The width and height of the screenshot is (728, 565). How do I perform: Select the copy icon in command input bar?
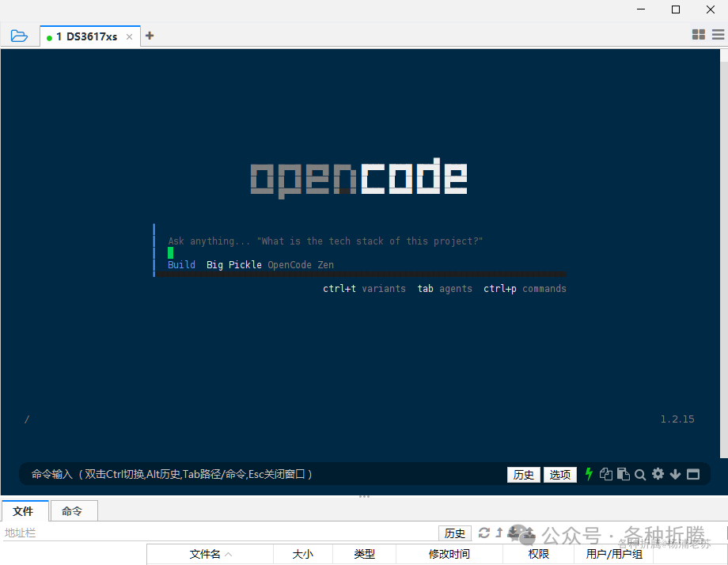(x=606, y=474)
